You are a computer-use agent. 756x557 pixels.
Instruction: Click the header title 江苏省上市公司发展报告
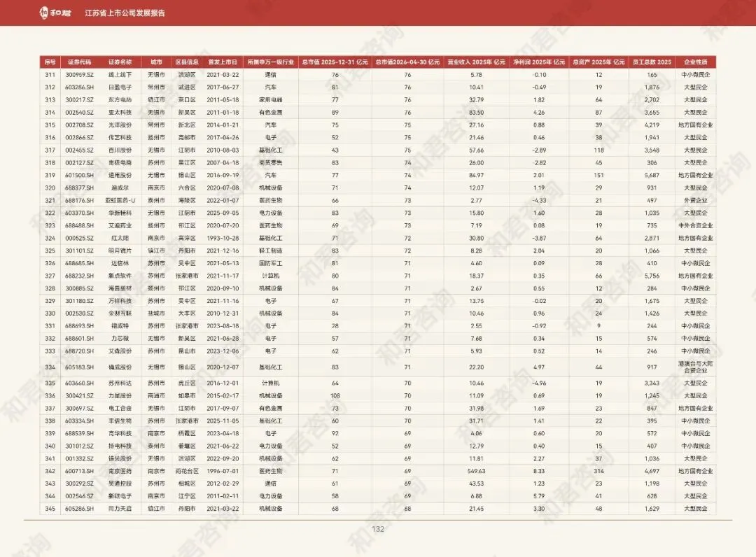click(125, 13)
